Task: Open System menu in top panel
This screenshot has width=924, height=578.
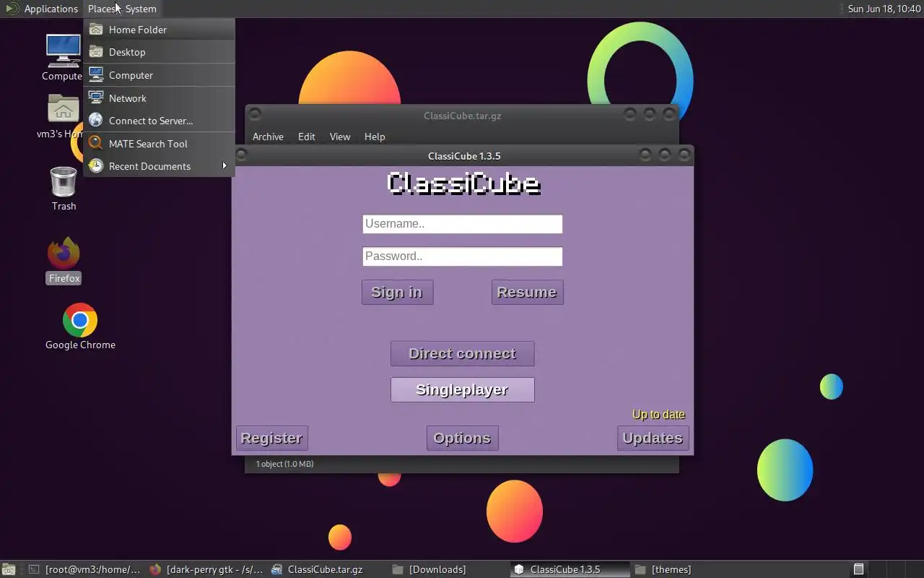Action: point(140,9)
